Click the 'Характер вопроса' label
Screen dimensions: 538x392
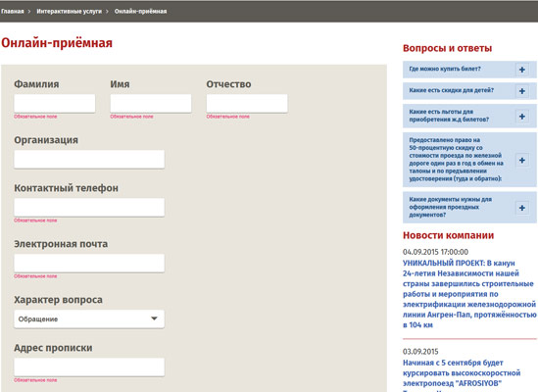(58, 300)
